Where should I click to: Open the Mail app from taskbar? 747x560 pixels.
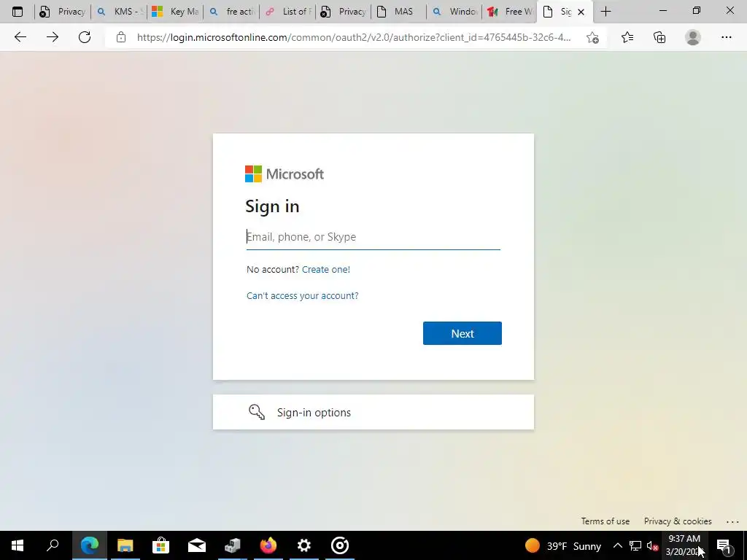point(197,545)
